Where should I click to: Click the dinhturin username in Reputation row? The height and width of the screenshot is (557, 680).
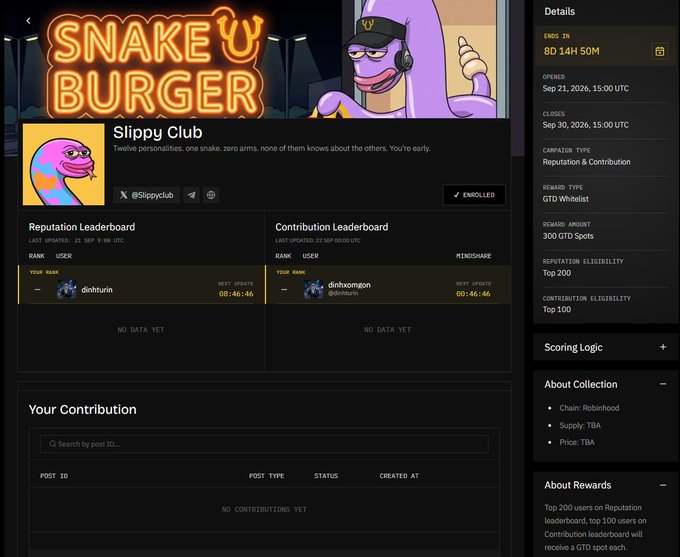coord(97,290)
